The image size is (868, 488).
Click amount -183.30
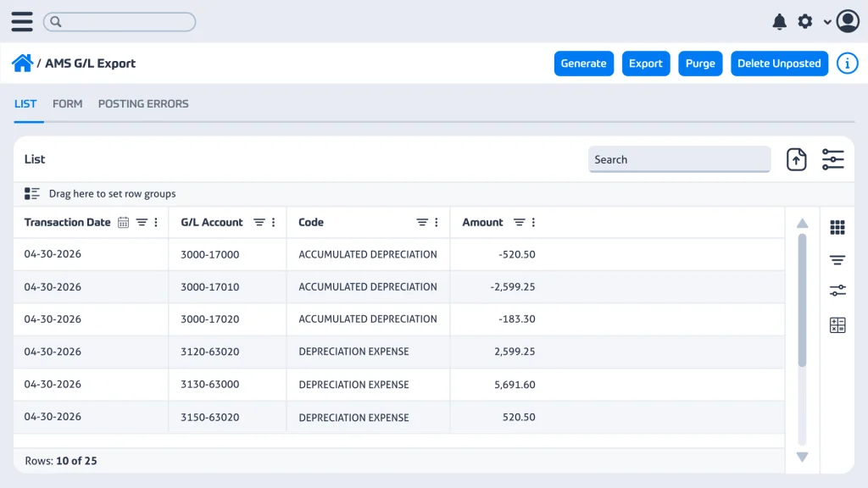click(x=517, y=319)
